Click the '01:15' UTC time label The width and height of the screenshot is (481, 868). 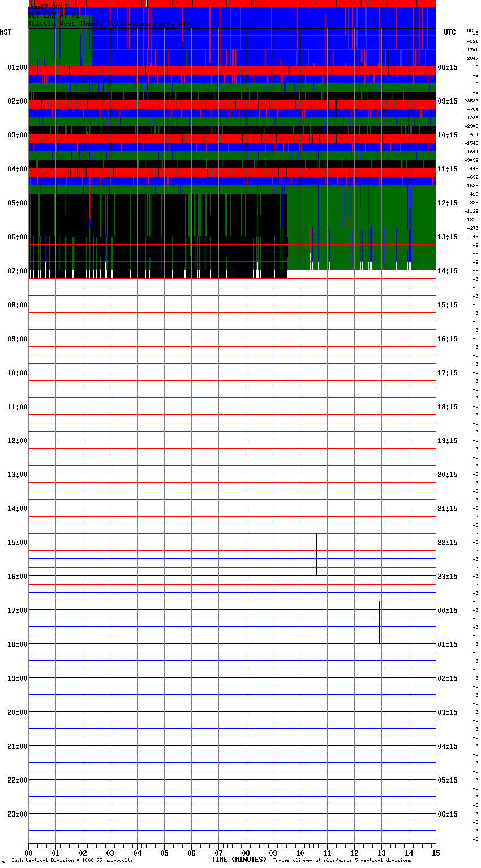448,644
